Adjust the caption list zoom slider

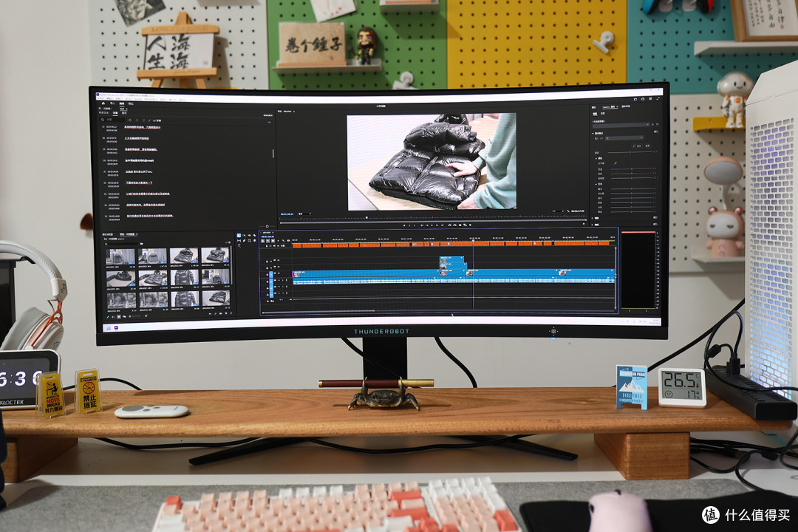click(267, 226)
